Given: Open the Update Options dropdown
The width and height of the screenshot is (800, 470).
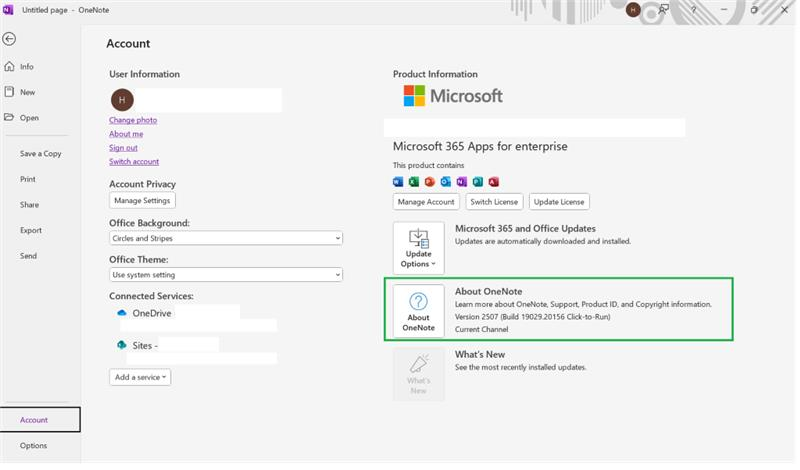Looking at the screenshot, I should click(419, 249).
